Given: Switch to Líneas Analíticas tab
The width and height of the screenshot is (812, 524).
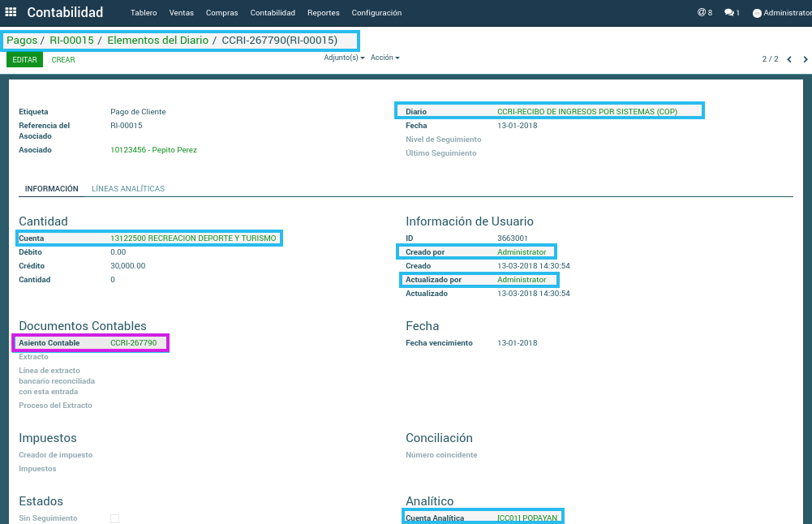Looking at the screenshot, I should click(128, 189).
